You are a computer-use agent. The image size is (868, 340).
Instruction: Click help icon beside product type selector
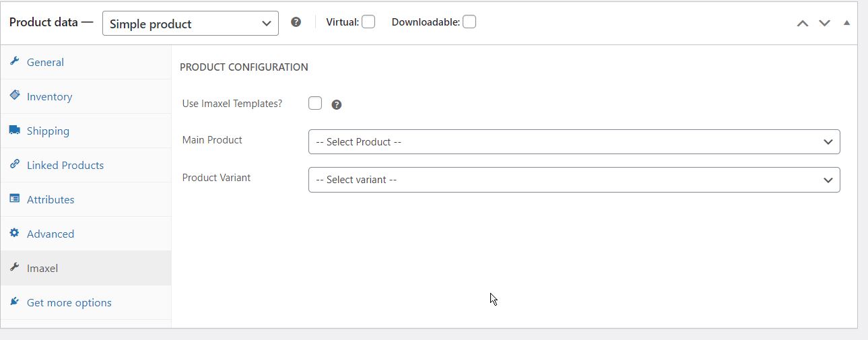296,22
